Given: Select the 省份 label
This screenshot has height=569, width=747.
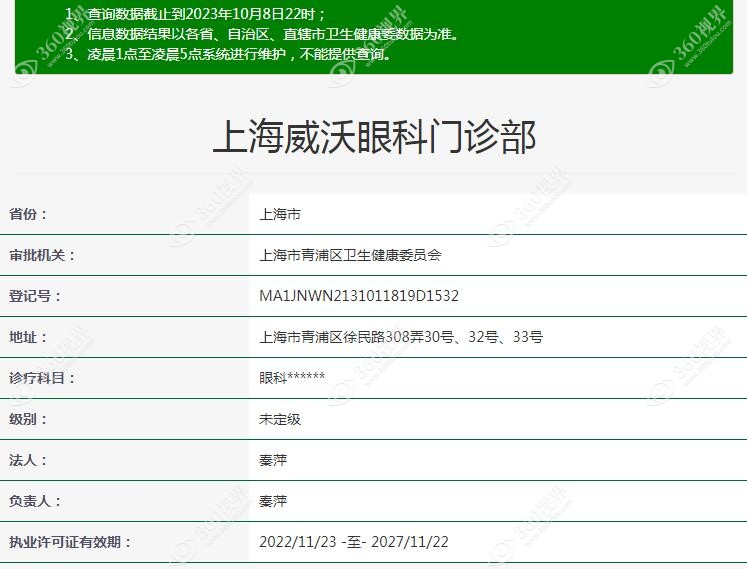Looking at the screenshot, I should point(28,214).
